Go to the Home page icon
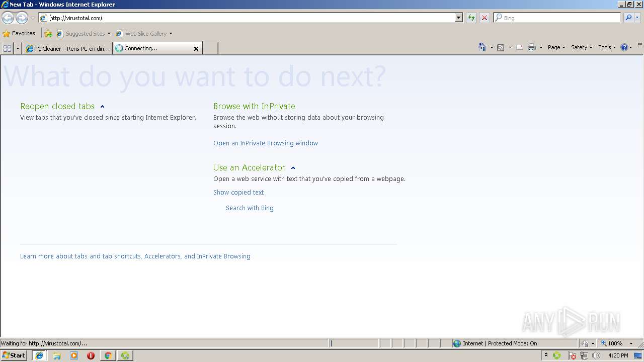The width and height of the screenshot is (644, 362). point(482,47)
